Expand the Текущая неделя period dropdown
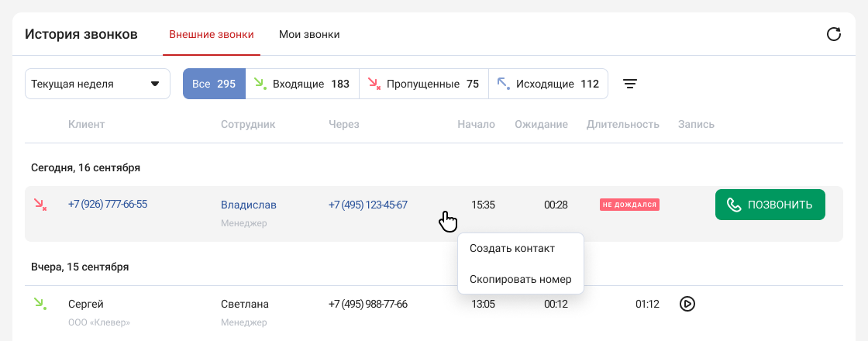Image resolution: width=868 pixels, height=341 pixels. [x=98, y=84]
